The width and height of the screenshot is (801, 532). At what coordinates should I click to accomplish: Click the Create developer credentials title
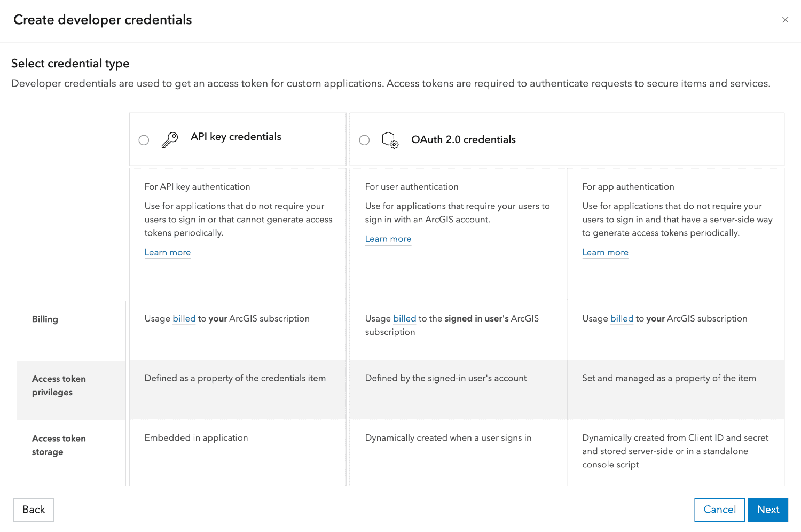[102, 19]
